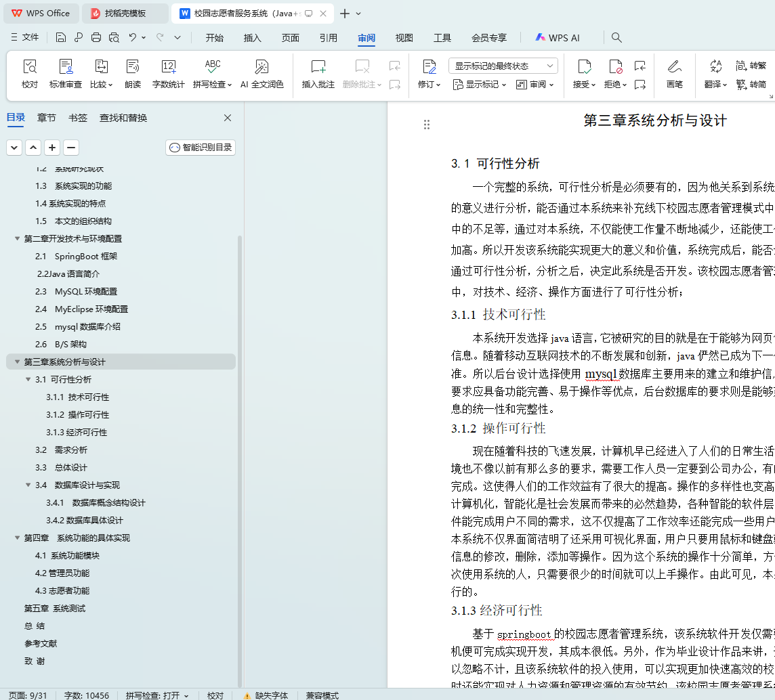Collapse the 第四章 系统功能的具体实现 node
This screenshot has height=700, width=775.
tap(18, 538)
